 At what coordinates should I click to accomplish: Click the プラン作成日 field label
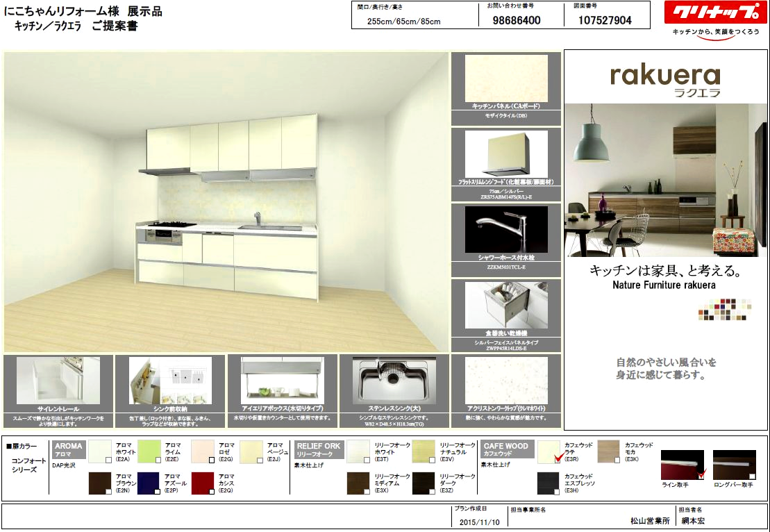(471, 508)
